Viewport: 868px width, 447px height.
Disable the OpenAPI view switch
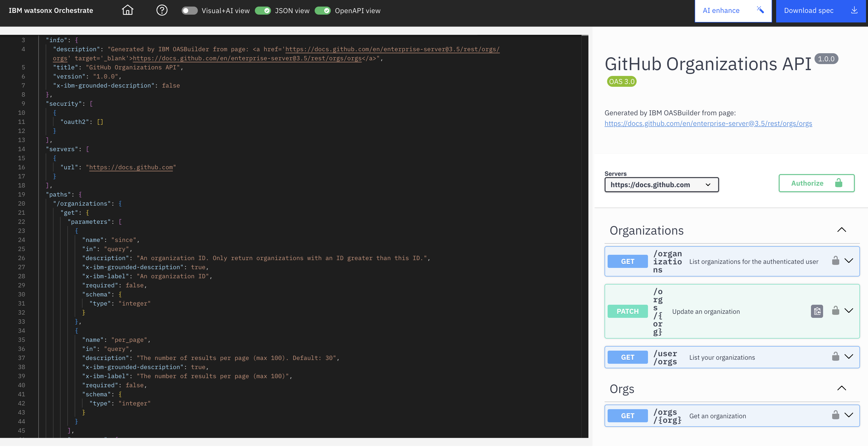323,10
